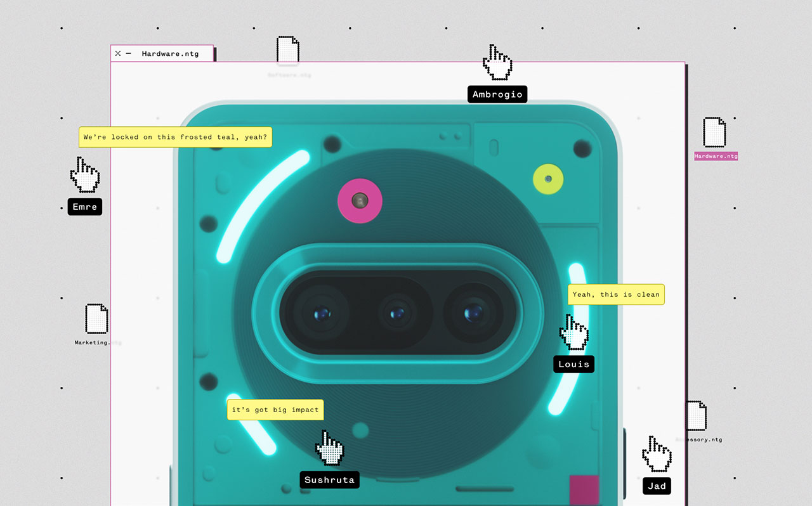The height and width of the screenshot is (506, 812).
Task: Click Sushruta's hand cursor icon
Action: (329, 448)
